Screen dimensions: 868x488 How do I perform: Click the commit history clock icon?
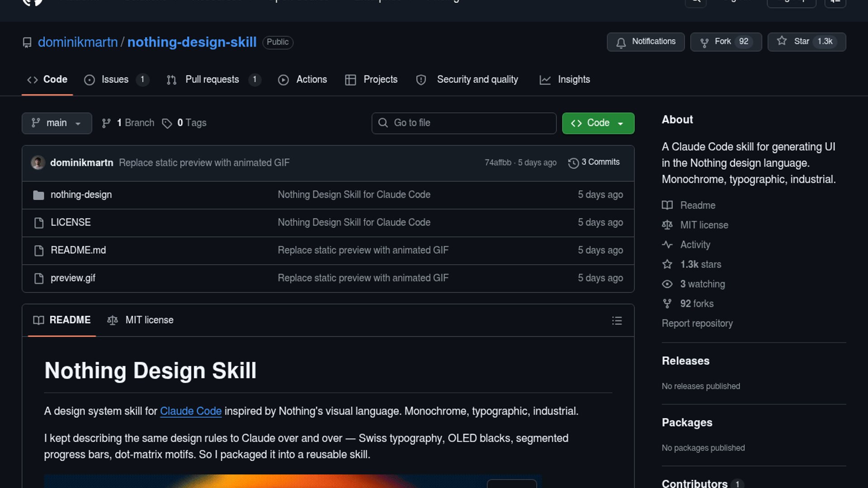[x=573, y=163]
